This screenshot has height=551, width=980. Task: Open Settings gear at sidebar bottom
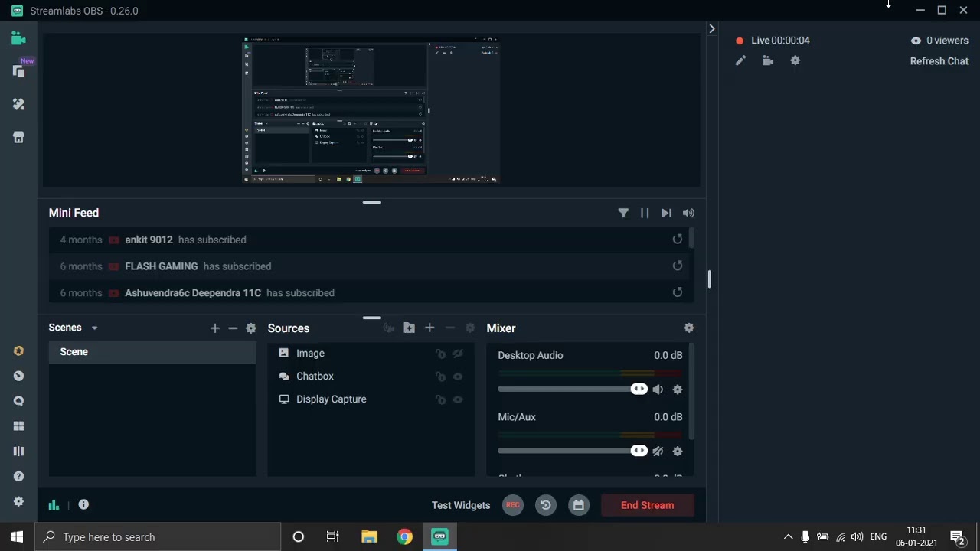(x=19, y=501)
